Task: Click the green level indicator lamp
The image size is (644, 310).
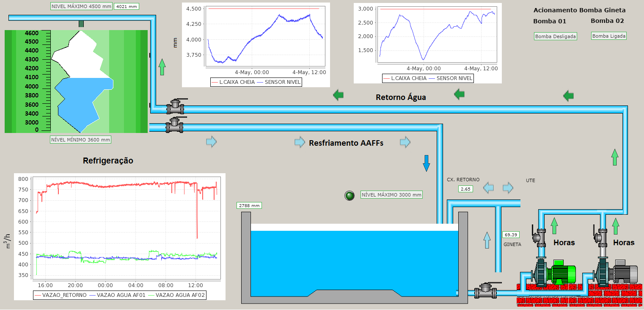Action: 349,195
